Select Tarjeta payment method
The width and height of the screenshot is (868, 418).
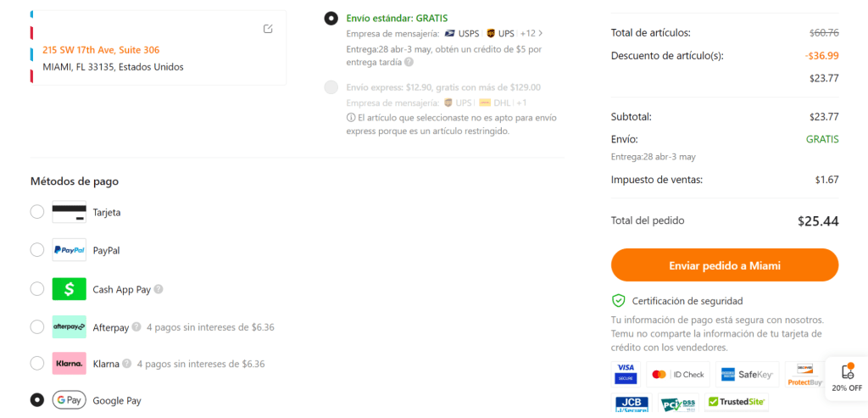point(37,212)
